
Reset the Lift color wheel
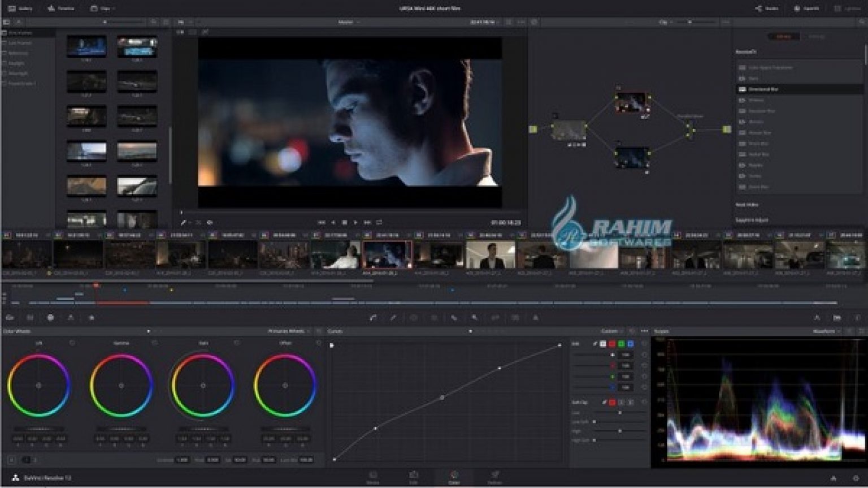(x=72, y=343)
